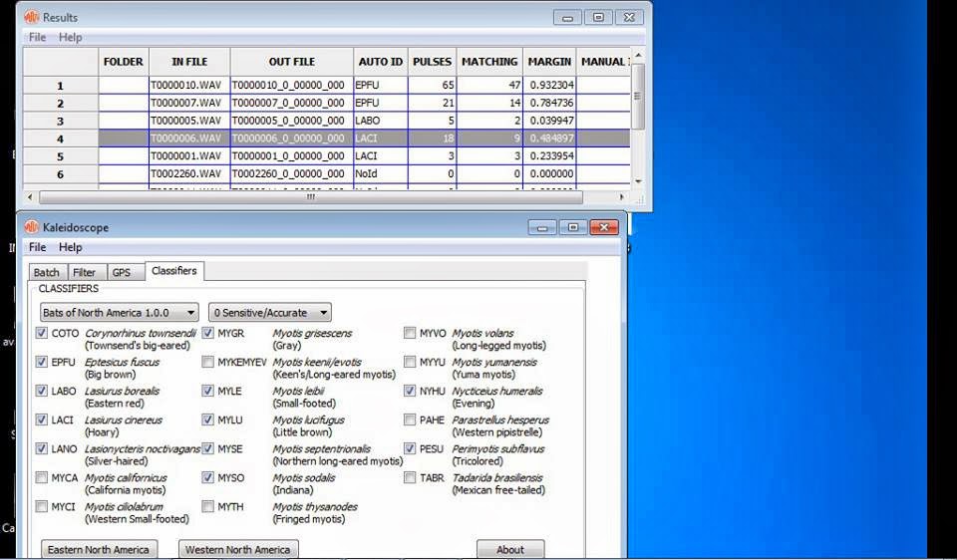Open the 0 Sensitive/Accurate dropdown
The height and width of the screenshot is (560, 957).
pos(270,312)
